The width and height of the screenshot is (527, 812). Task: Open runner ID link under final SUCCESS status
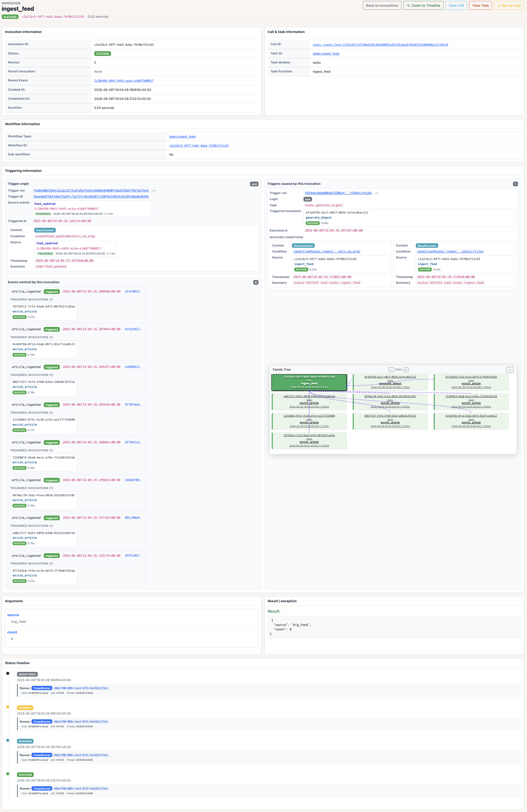[x=81, y=789]
